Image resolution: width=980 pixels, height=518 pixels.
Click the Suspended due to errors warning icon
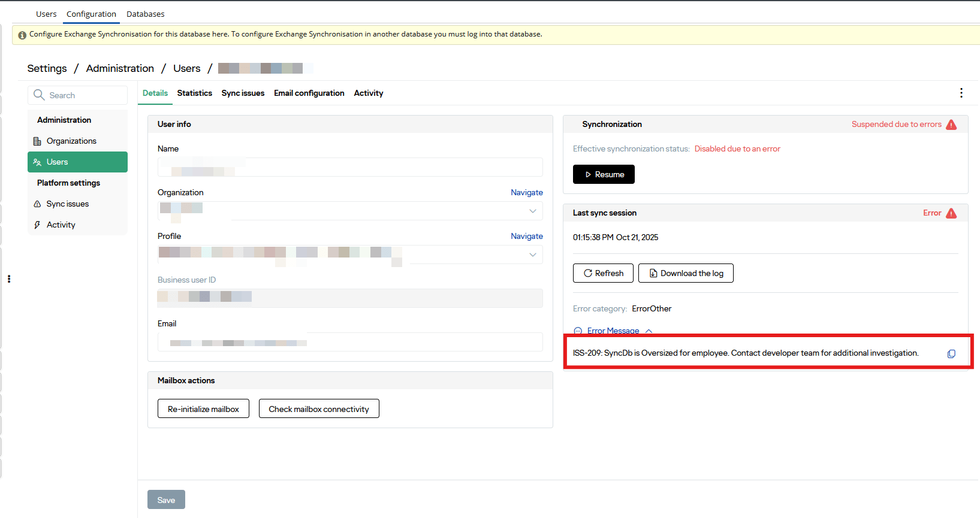click(951, 125)
